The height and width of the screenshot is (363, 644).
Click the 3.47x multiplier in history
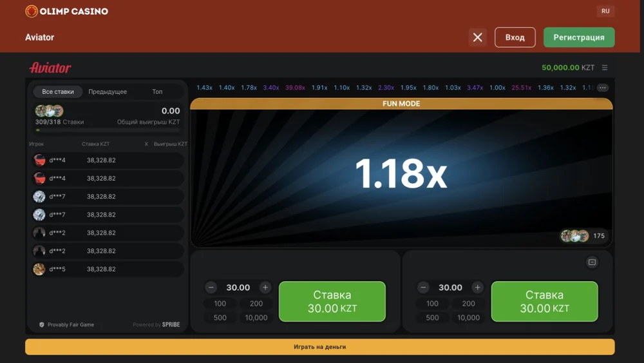pos(475,88)
